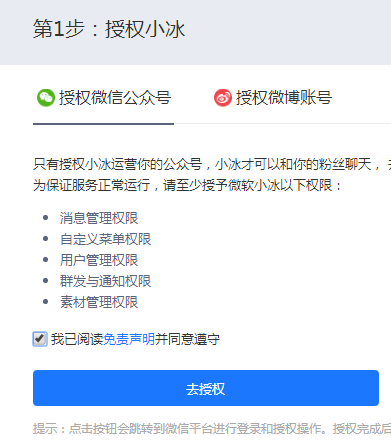Image resolution: width=391 pixels, height=447 pixels.
Task: Click the active tab underline indicator
Action: [x=103, y=124]
